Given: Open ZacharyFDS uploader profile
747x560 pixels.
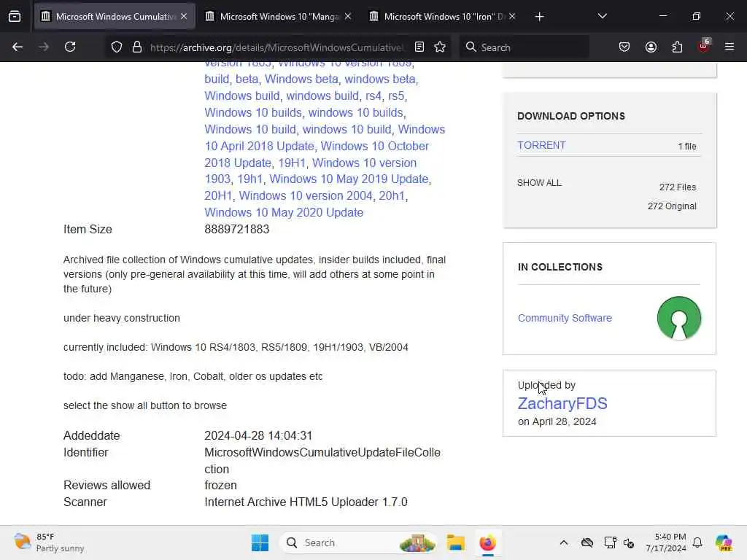Looking at the screenshot, I should (562, 403).
